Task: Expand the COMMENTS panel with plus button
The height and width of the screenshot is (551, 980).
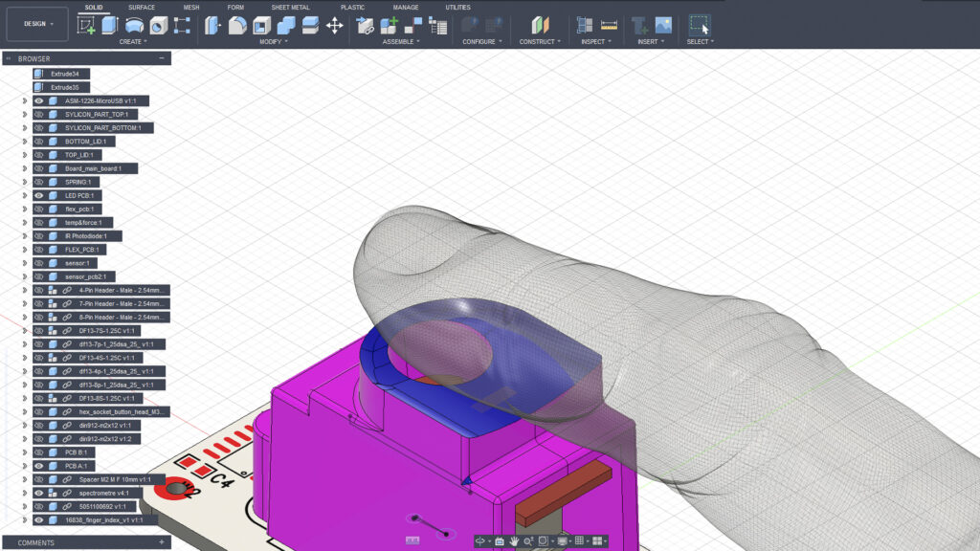Action: [x=162, y=542]
